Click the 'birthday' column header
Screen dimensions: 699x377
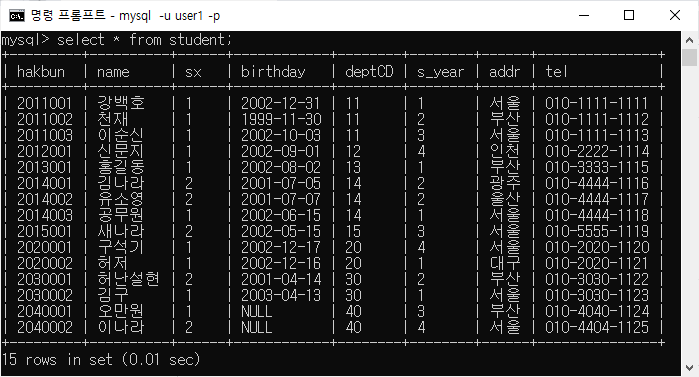pos(273,72)
